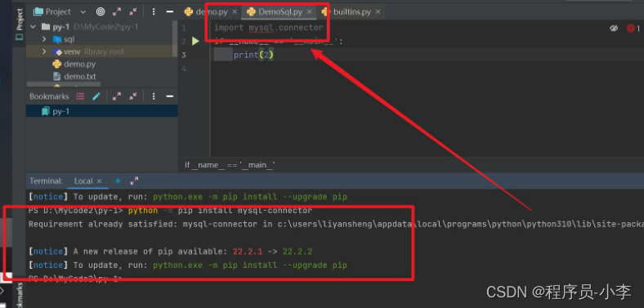The image size is (644, 308).
Task: Maximize the terminal panel
Action: coord(134,181)
